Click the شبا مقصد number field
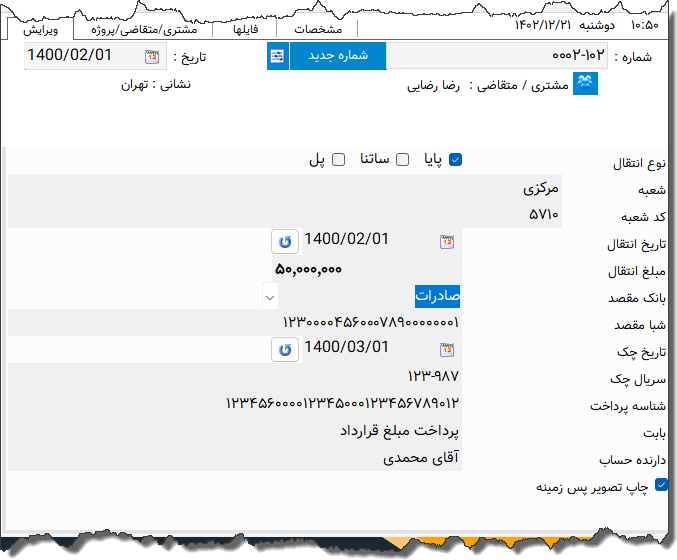This screenshot has height=560, width=677. (x=235, y=323)
